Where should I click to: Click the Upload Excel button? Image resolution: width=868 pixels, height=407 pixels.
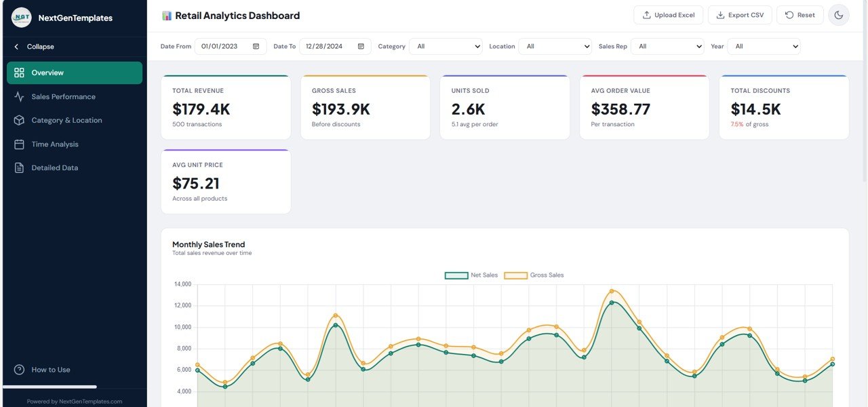tap(668, 14)
